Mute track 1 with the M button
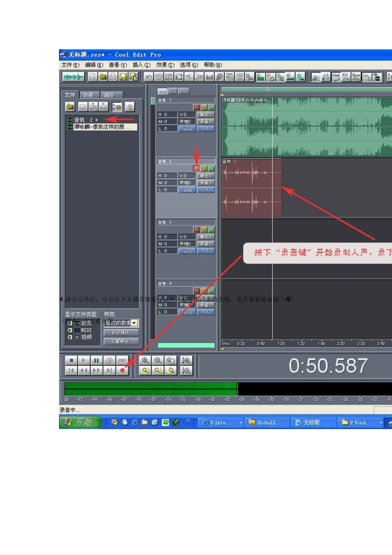Viewport: 392px width, 555px height. 211,107
